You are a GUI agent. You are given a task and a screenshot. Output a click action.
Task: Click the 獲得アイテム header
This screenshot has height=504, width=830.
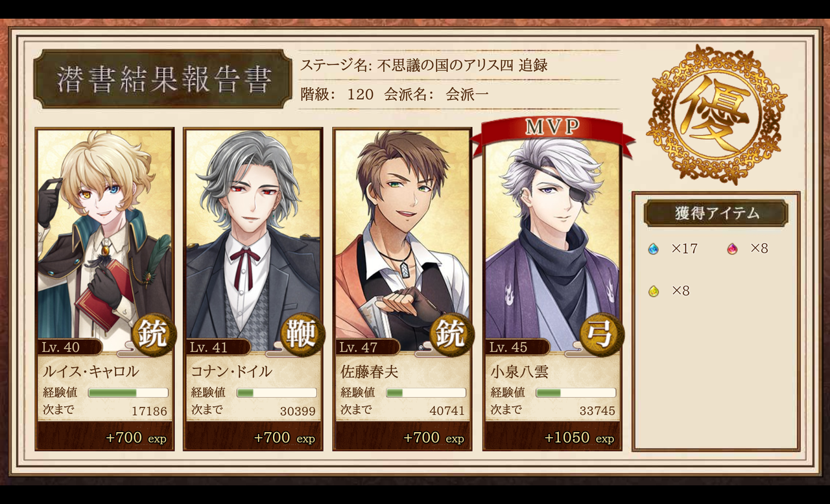pyautogui.click(x=716, y=213)
